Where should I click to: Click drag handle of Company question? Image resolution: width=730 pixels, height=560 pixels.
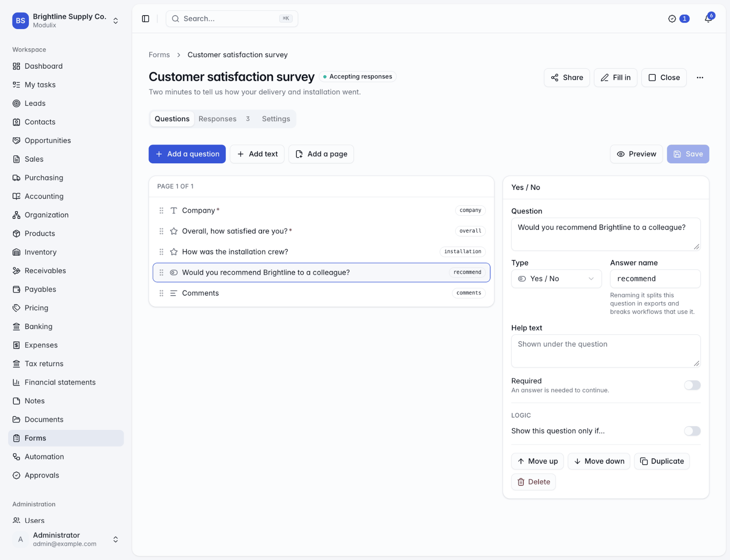pyautogui.click(x=161, y=210)
